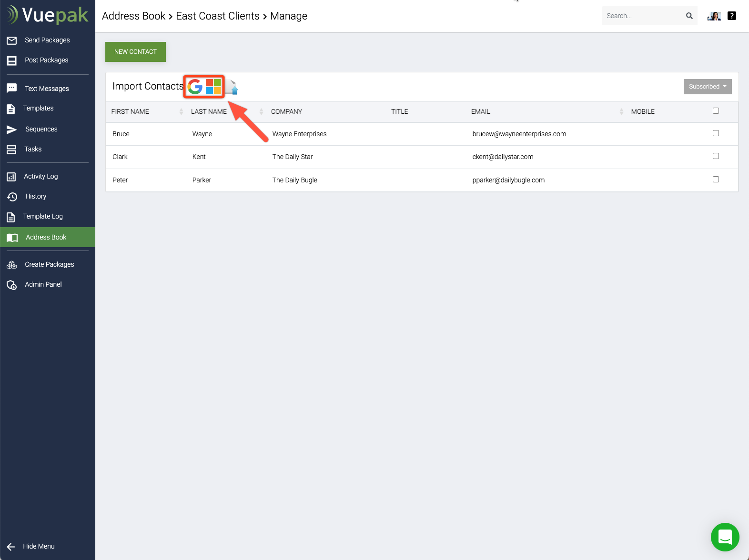Check the box for Bruce Wayne
The height and width of the screenshot is (560, 749).
[716, 133]
